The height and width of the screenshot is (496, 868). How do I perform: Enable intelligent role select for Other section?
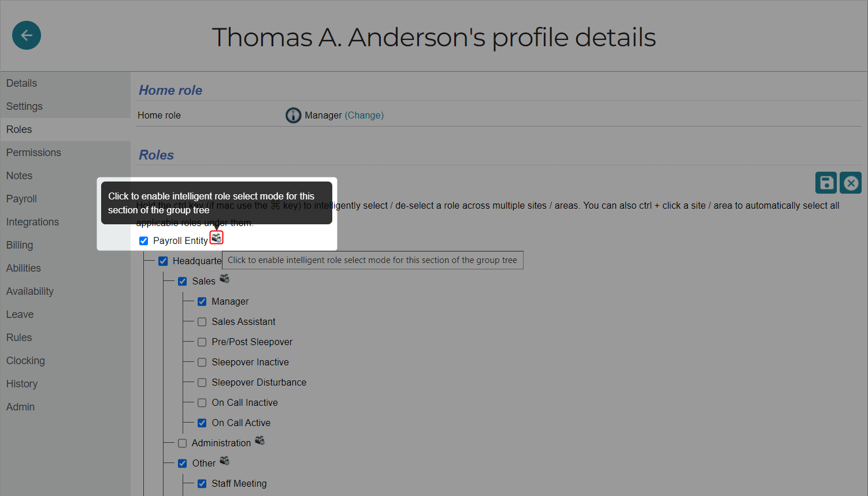point(225,461)
